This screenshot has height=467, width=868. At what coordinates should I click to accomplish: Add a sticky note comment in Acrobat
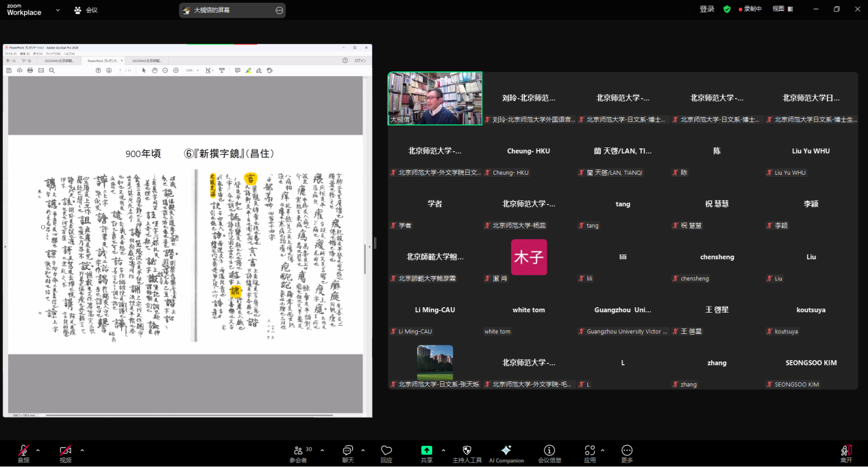pos(238,71)
